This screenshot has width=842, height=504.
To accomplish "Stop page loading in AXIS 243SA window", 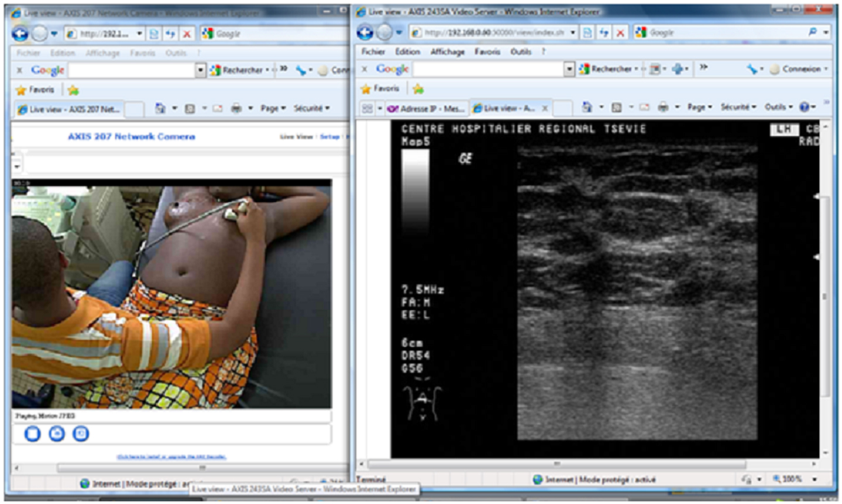I will point(620,33).
